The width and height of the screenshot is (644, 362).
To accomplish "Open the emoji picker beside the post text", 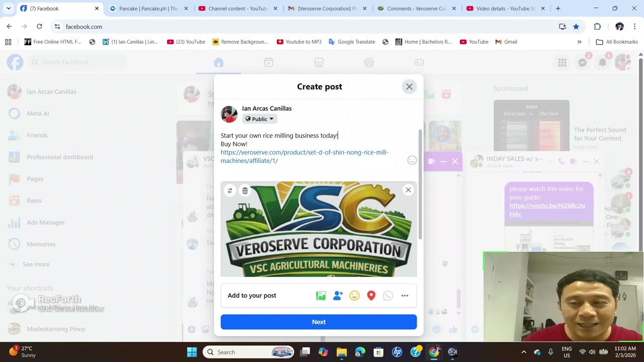I will (x=412, y=160).
